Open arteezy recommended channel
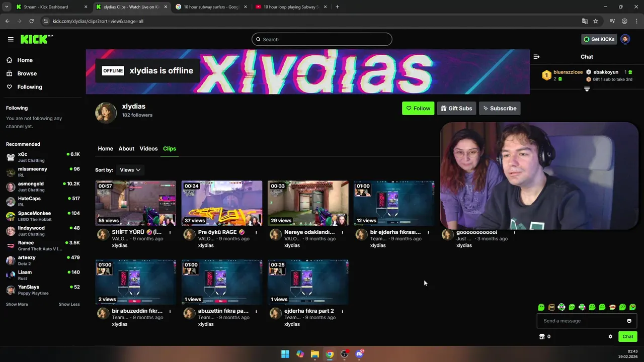Image resolution: width=644 pixels, height=362 pixels. click(43, 260)
